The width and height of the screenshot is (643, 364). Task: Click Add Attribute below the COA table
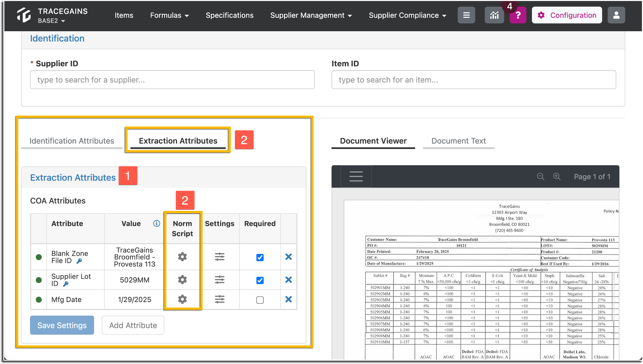133,325
